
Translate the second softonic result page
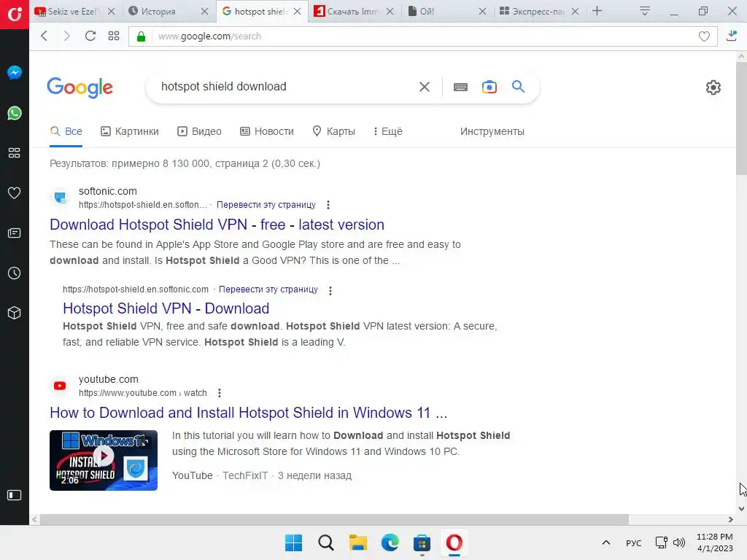[268, 289]
